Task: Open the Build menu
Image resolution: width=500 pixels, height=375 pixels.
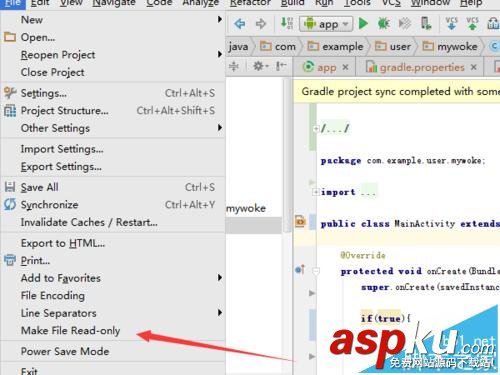Action: (x=293, y=3)
